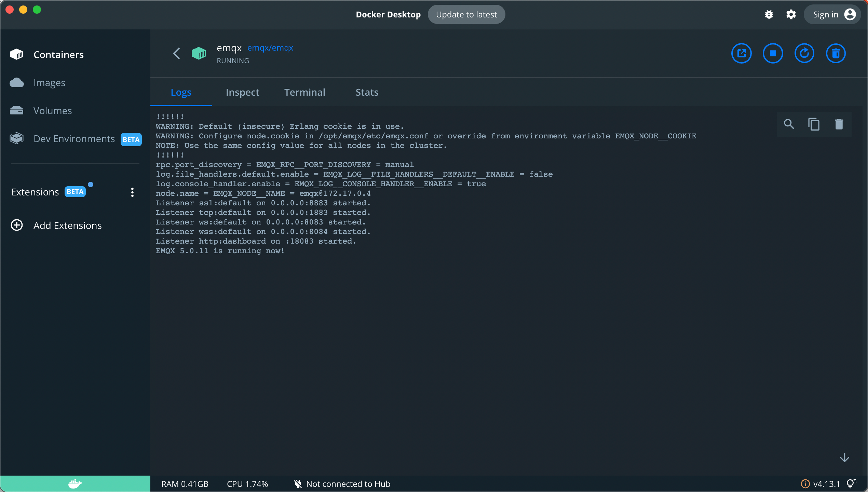Clear the container logs
Image resolution: width=868 pixels, height=492 pixels.
coord(839,124)
